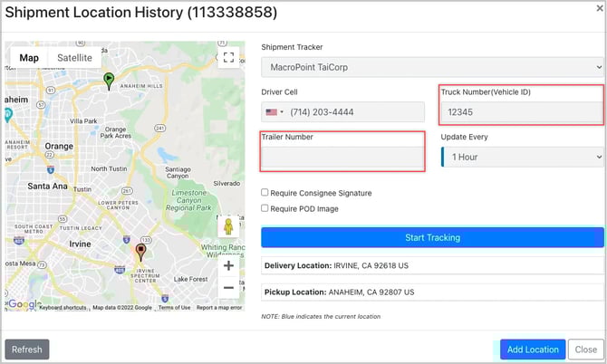The width and height of the screenshot is (607, 364).
Task: Click the Add Location button
Action: [x=533, y=350]
